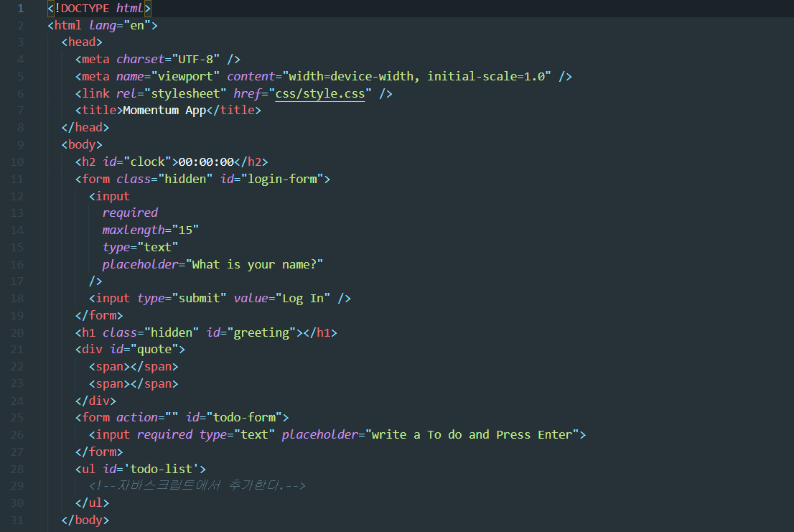Screen dimensions: 794x532
Task: Click the css/style.css link in href
Action: coord(320,93)
